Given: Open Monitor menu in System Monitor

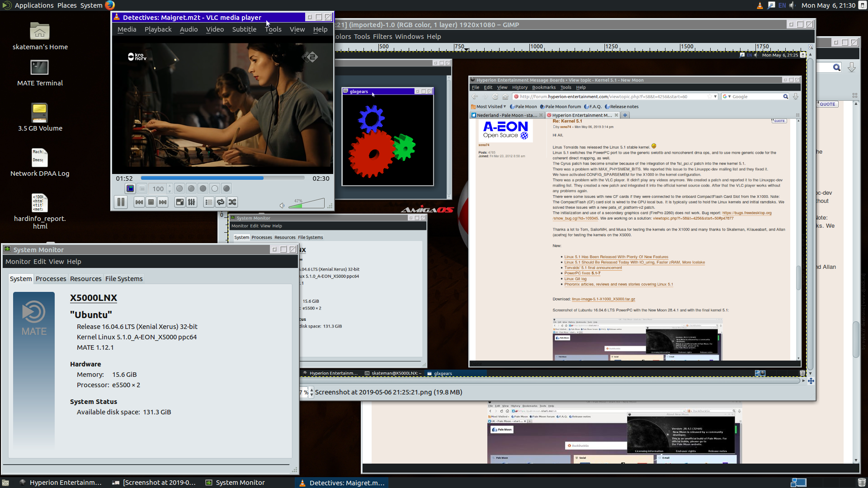Looking at the screenshot, I should tap(18, 262).
